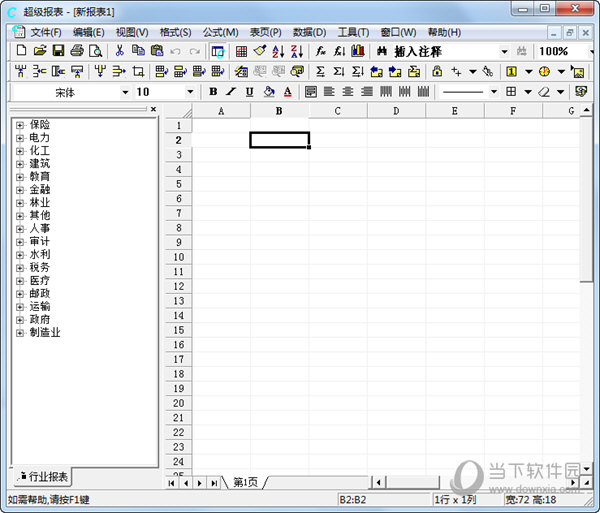Click the fx function icon
The width and height of the screenshot is (600, 513).
click(x=321, y=51)
